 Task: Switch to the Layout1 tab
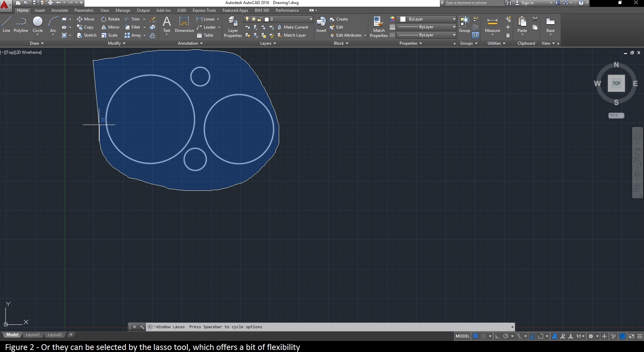coord(33,335)
